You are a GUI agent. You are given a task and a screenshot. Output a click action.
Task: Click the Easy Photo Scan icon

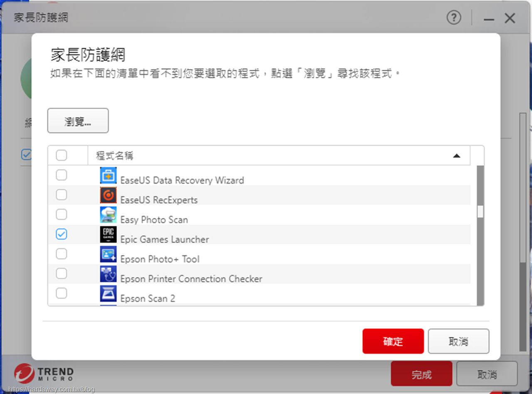click(x=108, y=215)
